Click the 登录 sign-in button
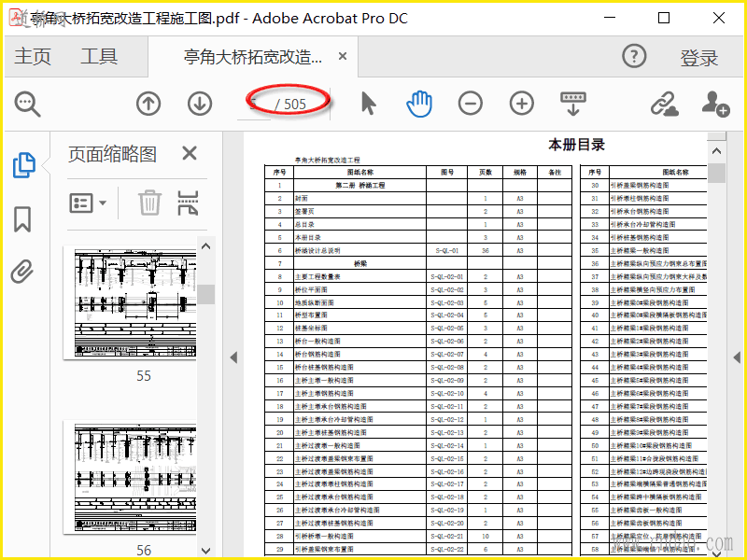747x560 pixels. (x=698, y=58)
